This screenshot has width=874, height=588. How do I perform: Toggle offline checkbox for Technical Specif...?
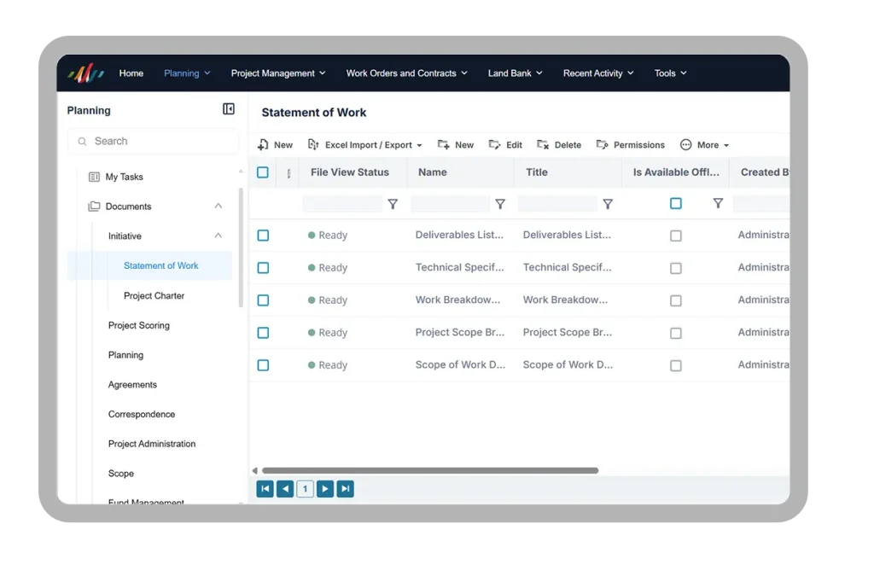[676, 268]
